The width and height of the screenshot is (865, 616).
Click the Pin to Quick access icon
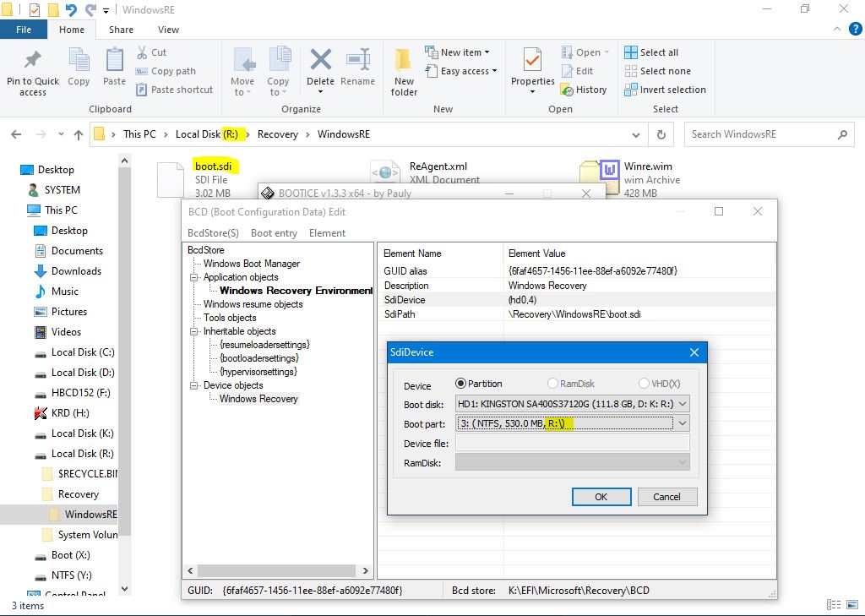[33, 61]
